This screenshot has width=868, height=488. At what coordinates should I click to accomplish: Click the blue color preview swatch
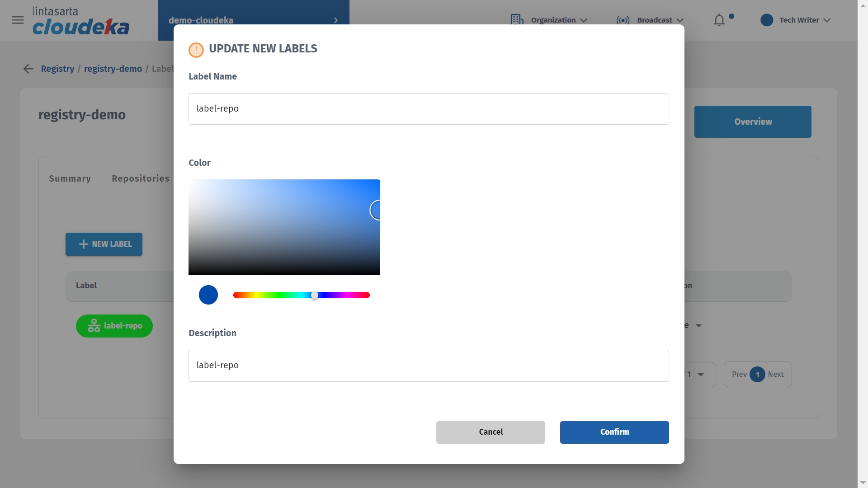tap(208, 295)
